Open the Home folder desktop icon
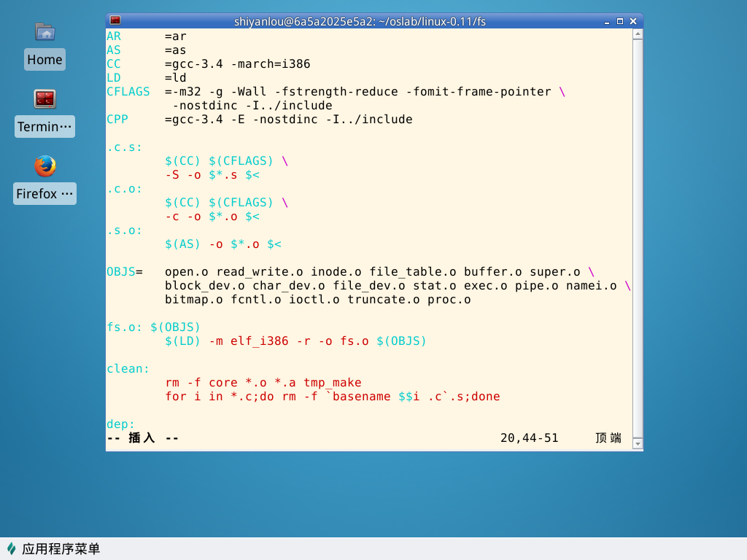 44,32
